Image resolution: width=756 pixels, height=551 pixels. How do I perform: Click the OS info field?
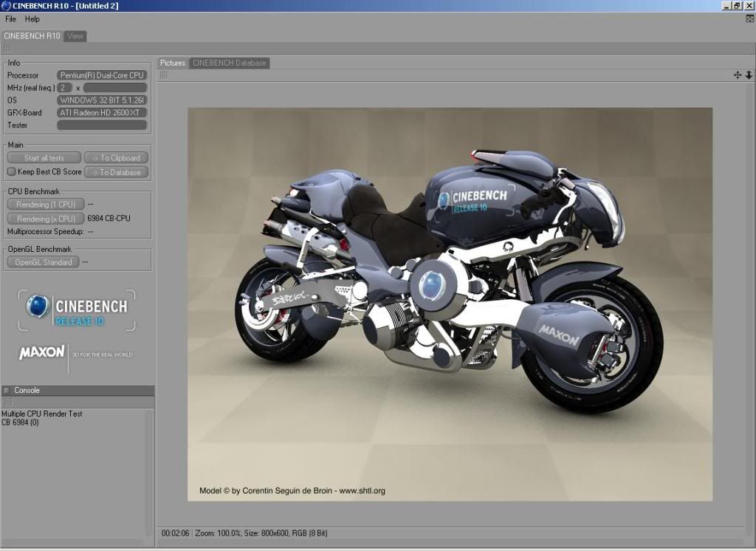pyautogui.click(x=102, y=100)
